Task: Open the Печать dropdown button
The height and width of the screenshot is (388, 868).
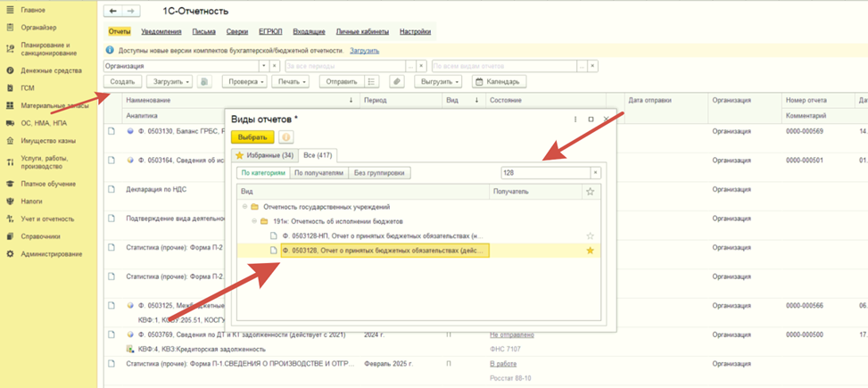Action: click(x=291, y=81)
